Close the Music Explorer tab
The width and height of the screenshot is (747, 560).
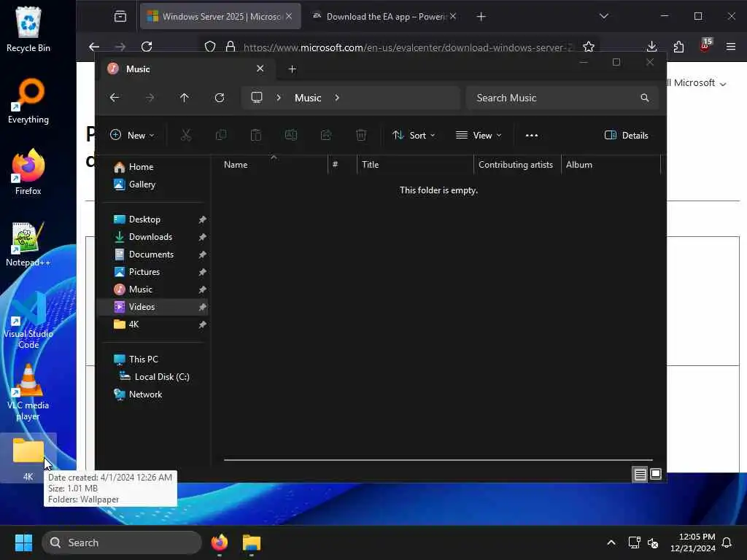click(x=260, y=69)
